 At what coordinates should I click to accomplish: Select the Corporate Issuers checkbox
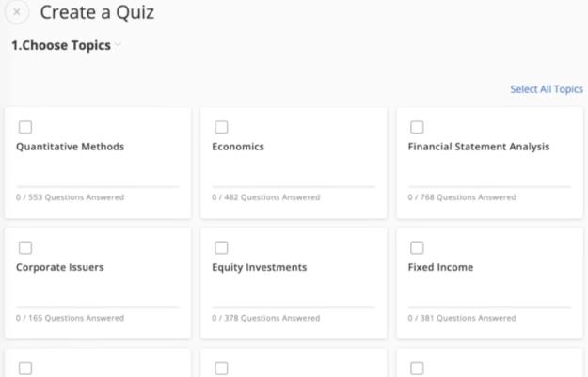point(25,247)
